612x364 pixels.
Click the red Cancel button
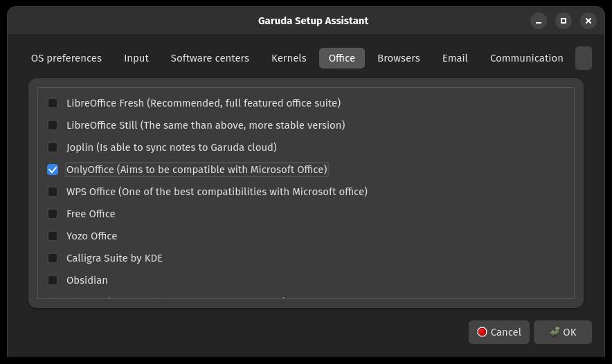tap(499, 332)
